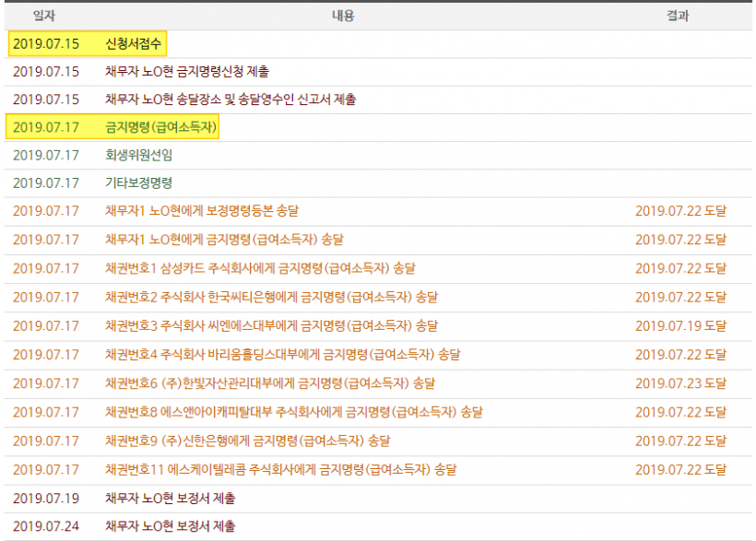The height and width of the screenshot is (541, 756).
Task: Click the 2019.07.23 도달 result for 한빛자산관리대부
Action: tap(680, 383)
